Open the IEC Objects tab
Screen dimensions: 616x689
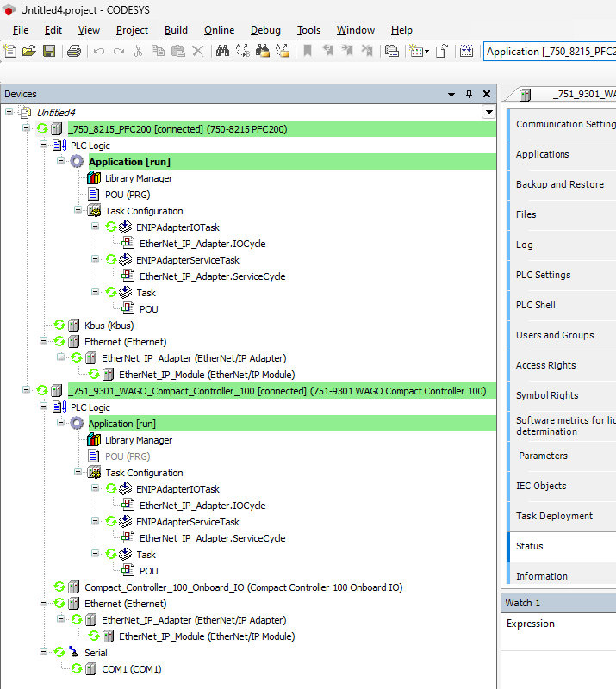(563, 486)
